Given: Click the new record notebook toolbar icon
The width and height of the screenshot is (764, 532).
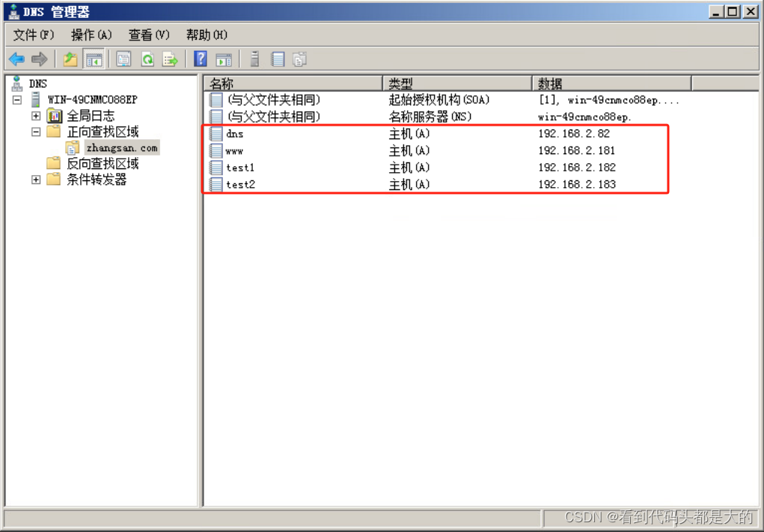Looking at the screenshot, I should click(278, 59).
